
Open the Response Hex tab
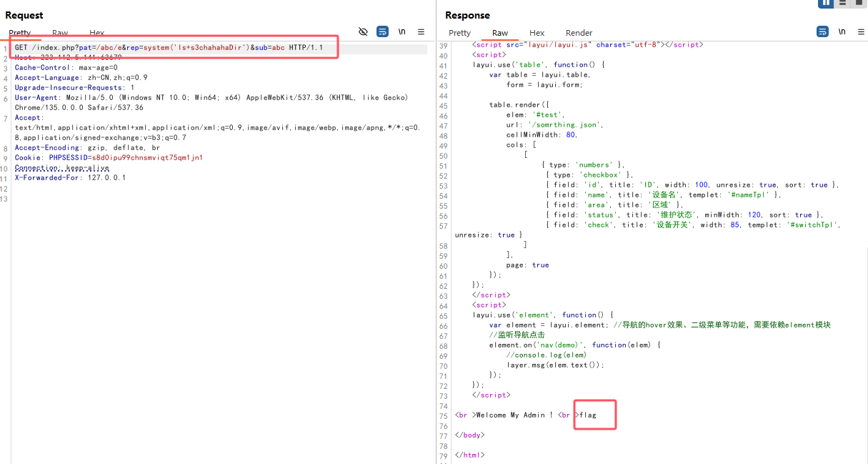[x=537, y=33]
